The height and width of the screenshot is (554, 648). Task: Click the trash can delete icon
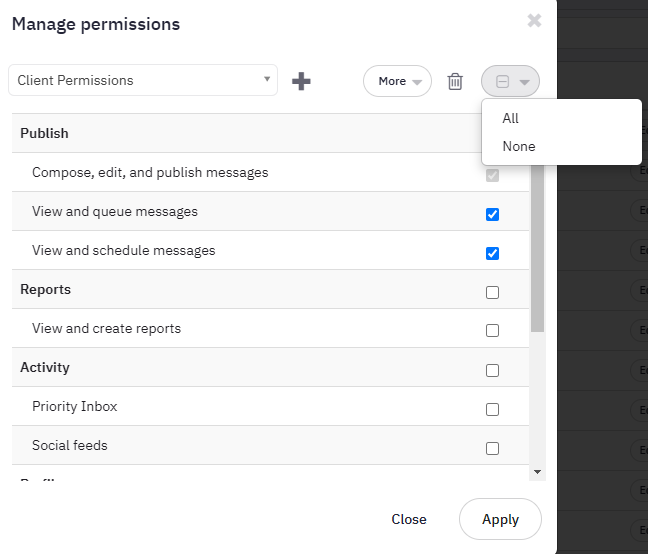tap(455, 81)
